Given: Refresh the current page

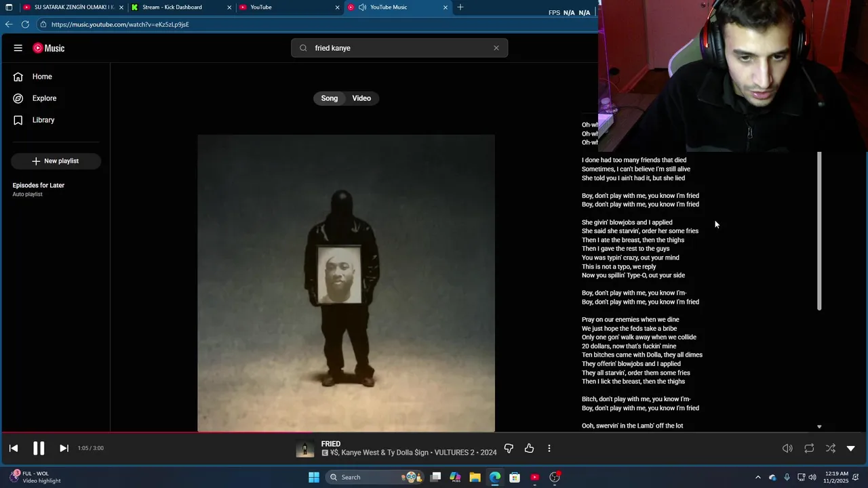Looking at the screenshot, I should coord(25,24).
